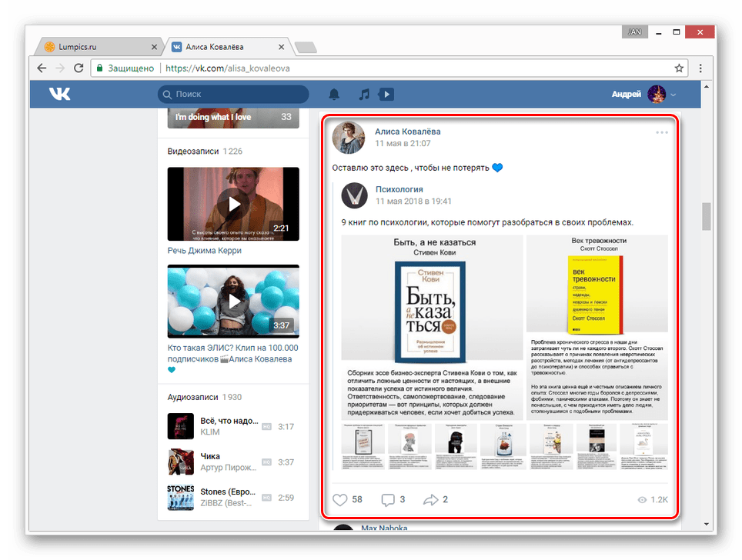Open Chrome menu with three dots
The height and width of the screenshot is (560, 742).
[x=699, y=68]
